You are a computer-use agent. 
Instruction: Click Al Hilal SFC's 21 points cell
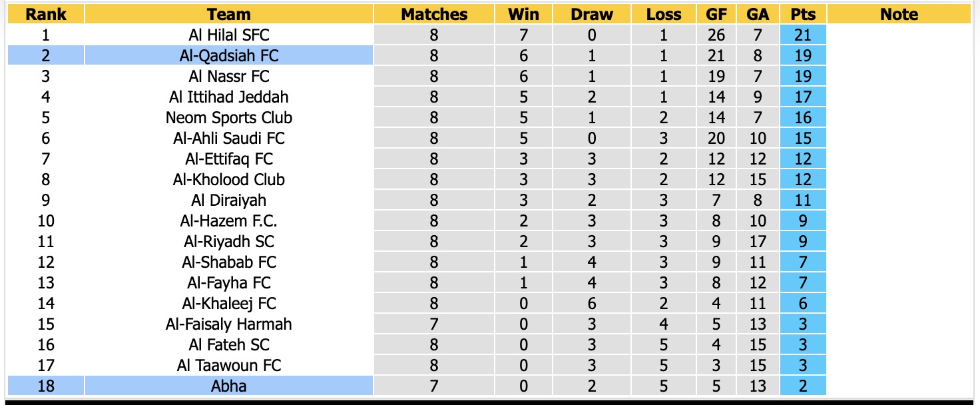(x=803, y=35)
